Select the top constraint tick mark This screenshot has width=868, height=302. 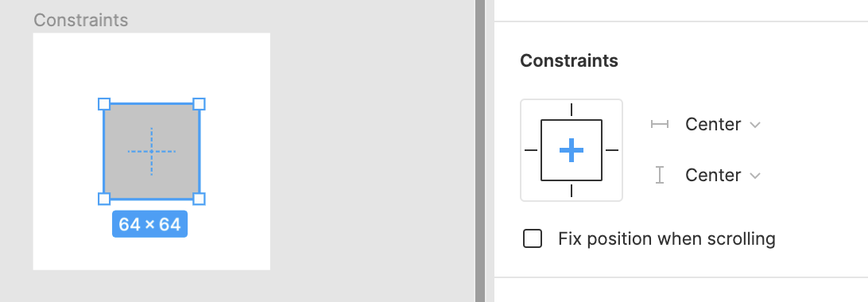tap(572, 110)
